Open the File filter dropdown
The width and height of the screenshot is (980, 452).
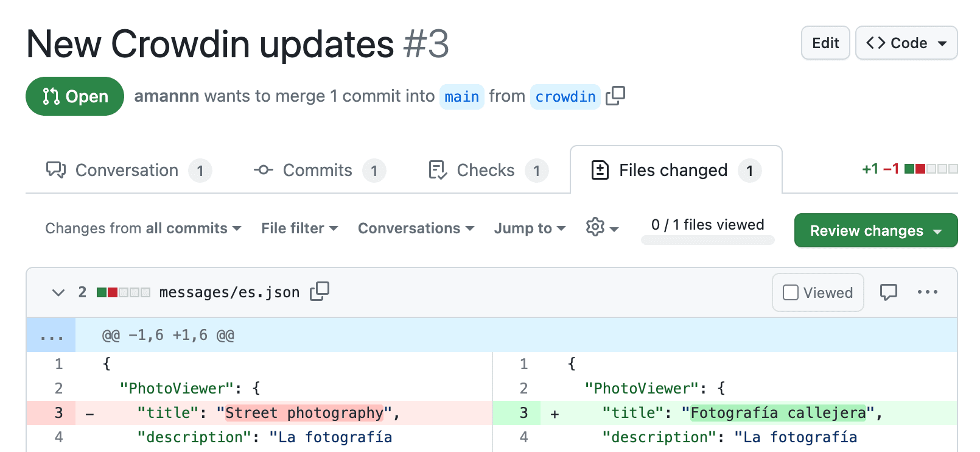pos(299,228)
